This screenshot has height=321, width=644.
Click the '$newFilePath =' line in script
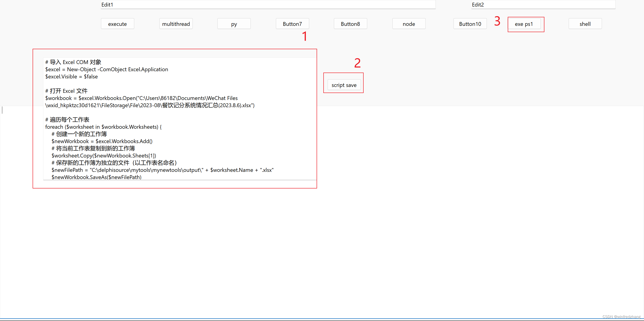(x=163, y=170)
